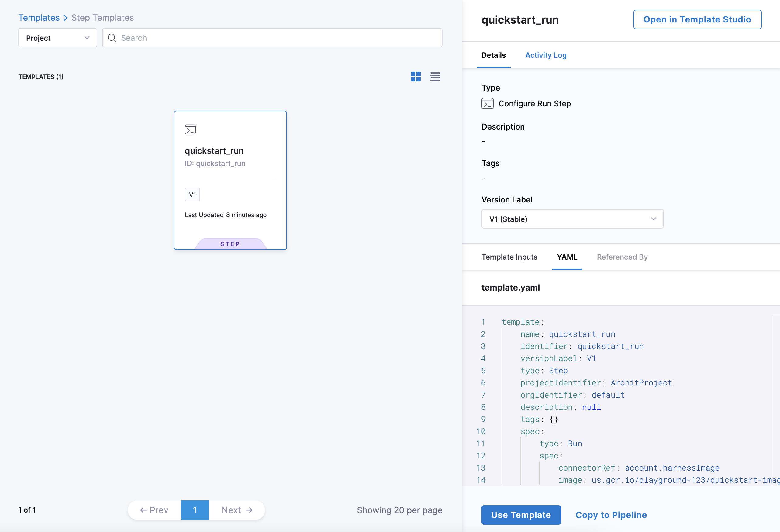The width and height of the screenshot is (780, 532).
Task: Open the Project scope dropdown
Action: point(57,38)
